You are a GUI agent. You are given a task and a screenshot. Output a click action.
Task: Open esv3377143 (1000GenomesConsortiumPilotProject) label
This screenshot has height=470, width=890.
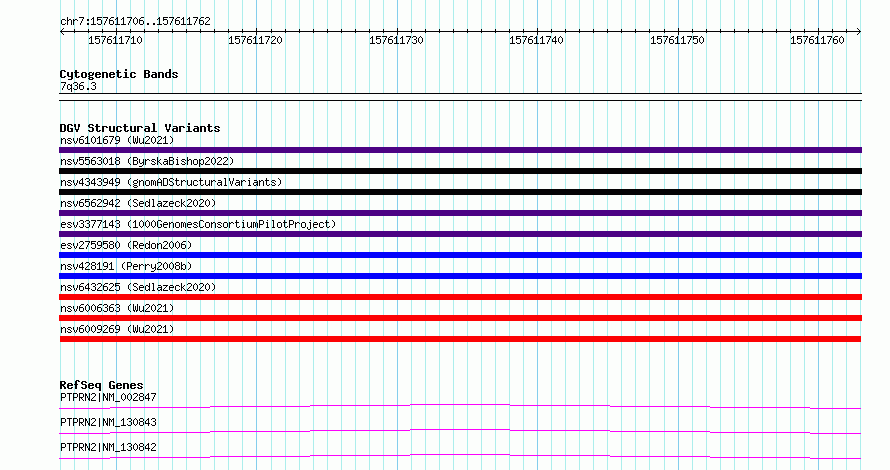[198, 224]
